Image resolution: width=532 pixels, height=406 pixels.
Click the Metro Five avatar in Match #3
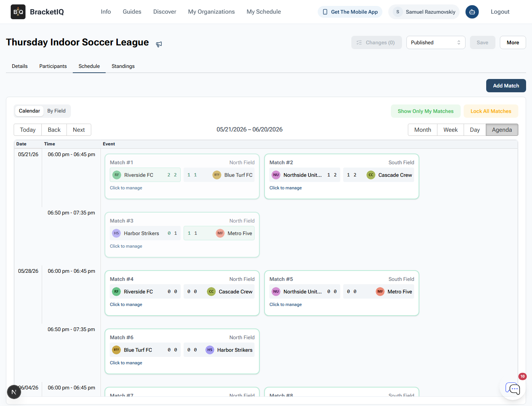[x=220, y=233]
